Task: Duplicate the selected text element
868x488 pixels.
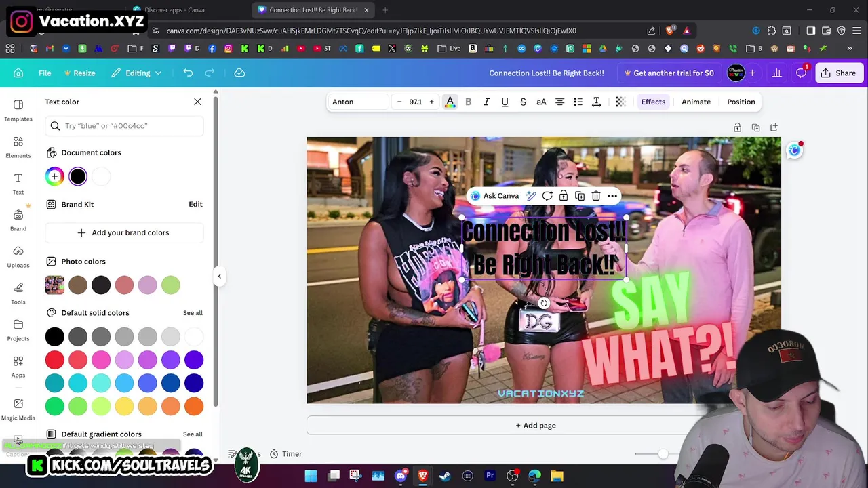Action: 580,196
